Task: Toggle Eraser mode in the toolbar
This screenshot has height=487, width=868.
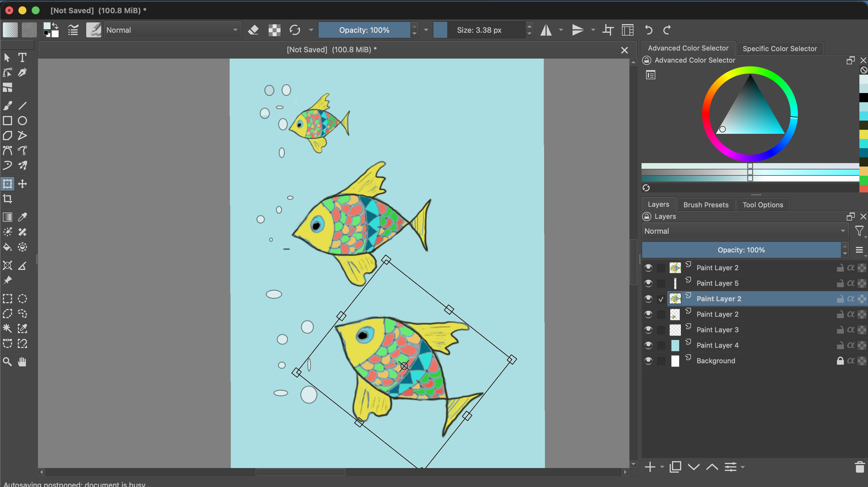Action: tap(254, 30)
